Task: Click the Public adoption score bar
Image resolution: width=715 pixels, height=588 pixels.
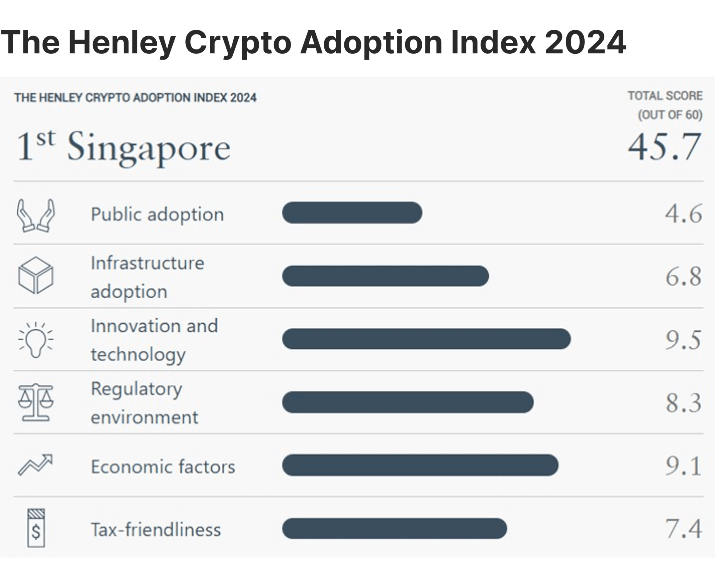Action: click(352, 213)
